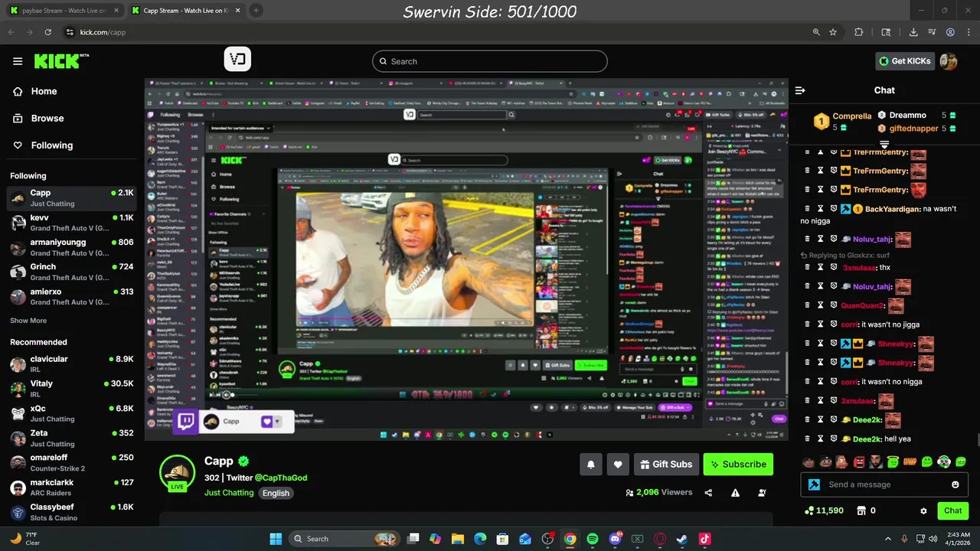The height and width of the screenshot is (551, 980).
Task: Select the Capp Stream browser tab
Action: pyautogui.click(x=185, y=11)
